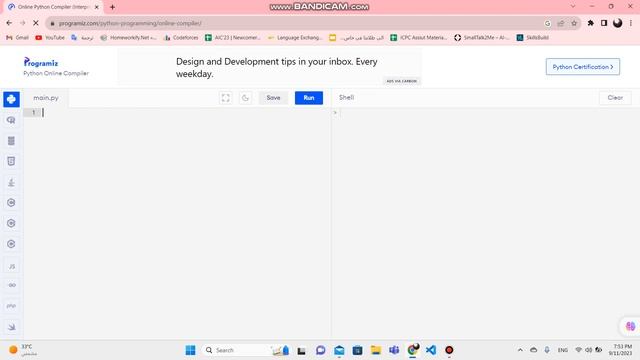Viewport: 640px width, 360px height.
Task: Open the taskbar clock and date
Action: coord(621,350)
